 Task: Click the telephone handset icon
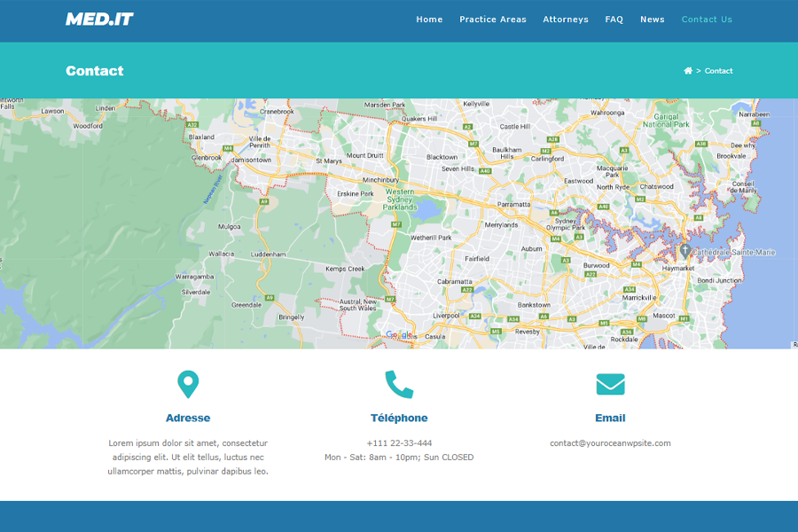click(399, 384)
